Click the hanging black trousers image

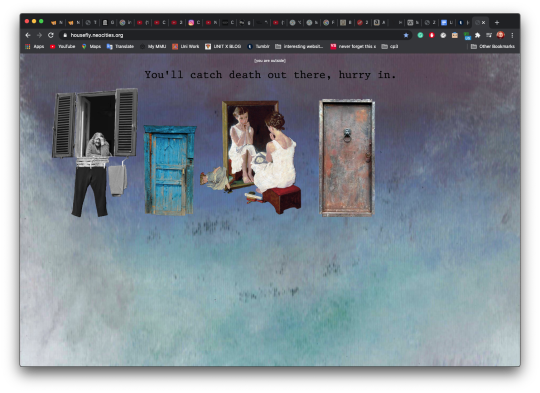coord(90,192)
